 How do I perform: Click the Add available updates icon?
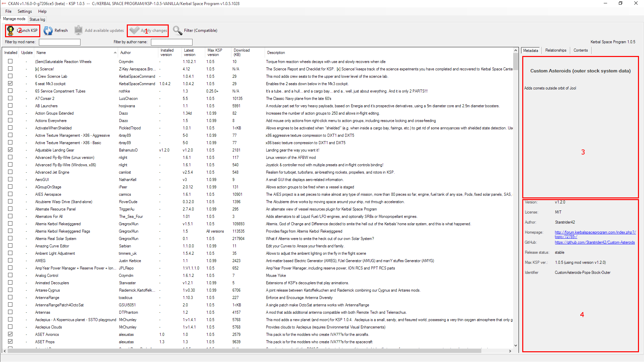[x=78, y=31]
